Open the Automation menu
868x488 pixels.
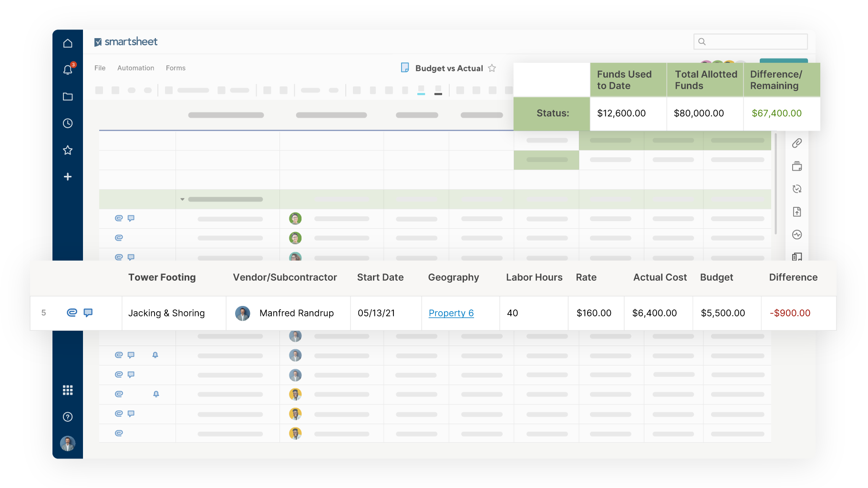[135, 68]
